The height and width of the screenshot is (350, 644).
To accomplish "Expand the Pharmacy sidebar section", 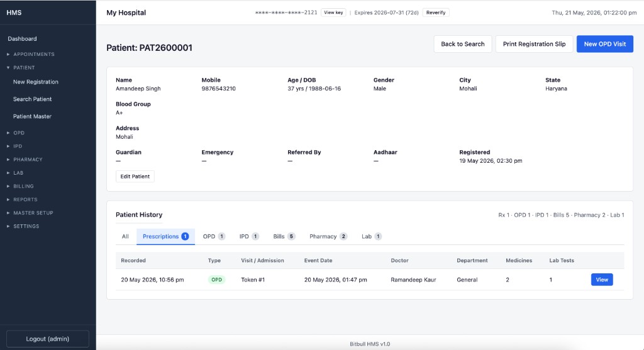I will click(x=28, y=160).
